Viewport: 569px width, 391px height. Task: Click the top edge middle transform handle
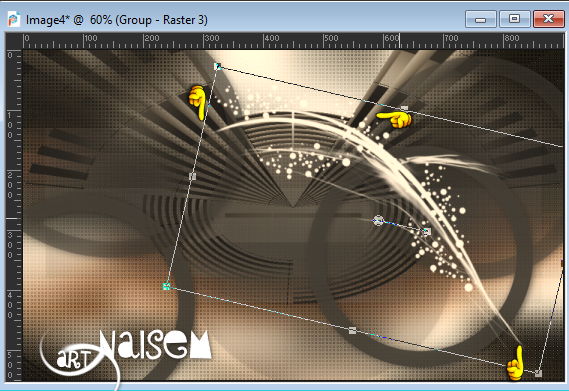[404, 108]
